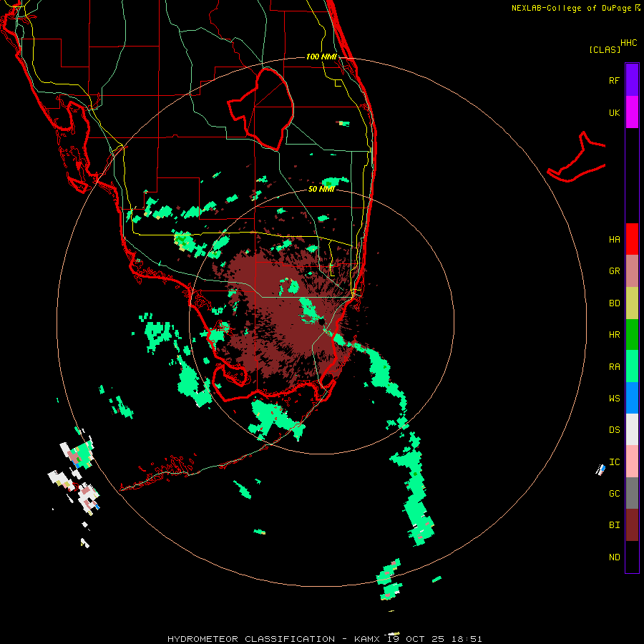Click the HA legend label
This screenshot has height=644, width=644.
coord(614,240)
